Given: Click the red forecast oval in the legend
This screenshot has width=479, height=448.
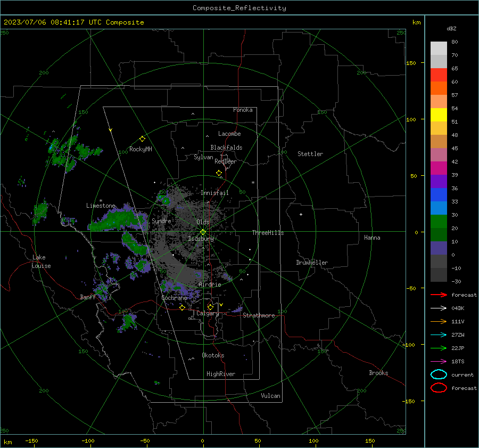Looking at the screenshot, I should coord(439,388).
